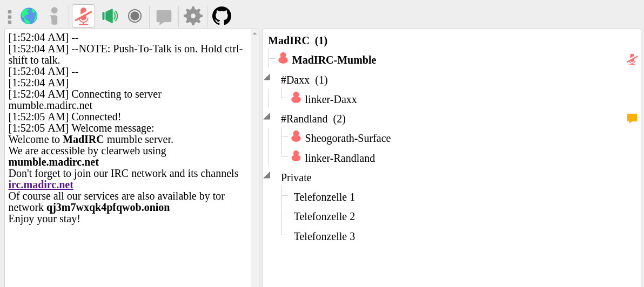Open the globe connect-to-server icon
The image size is (644, 287).
coord(29,16)
